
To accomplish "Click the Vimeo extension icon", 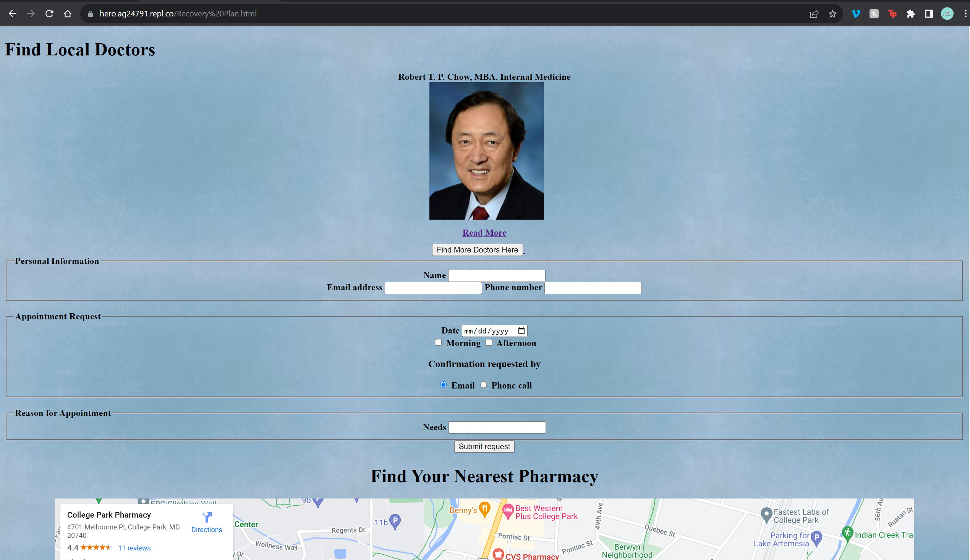I will 856,14.
